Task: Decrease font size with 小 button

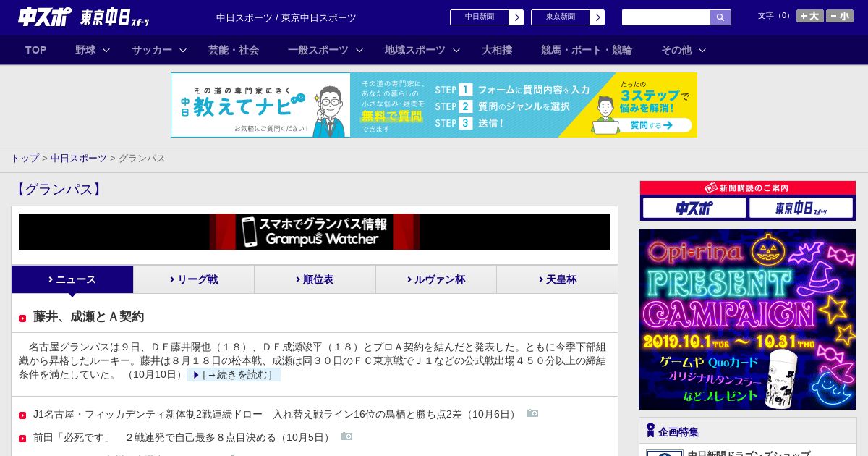Action: [x=840, y=16]
